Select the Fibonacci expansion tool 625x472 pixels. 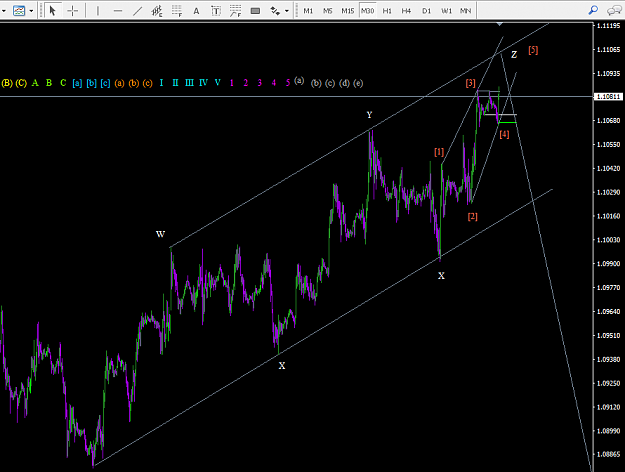tap(235, 11)
